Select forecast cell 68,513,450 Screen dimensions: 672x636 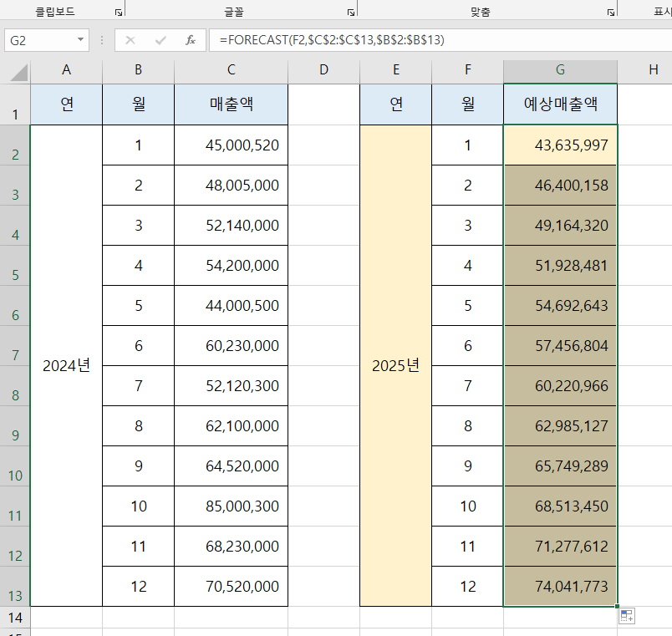coord(561,506)
